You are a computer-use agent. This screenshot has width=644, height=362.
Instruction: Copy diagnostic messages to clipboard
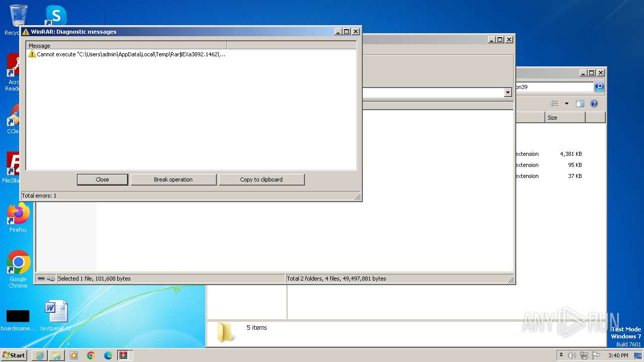pyautogui.click(x=261, y=179)
